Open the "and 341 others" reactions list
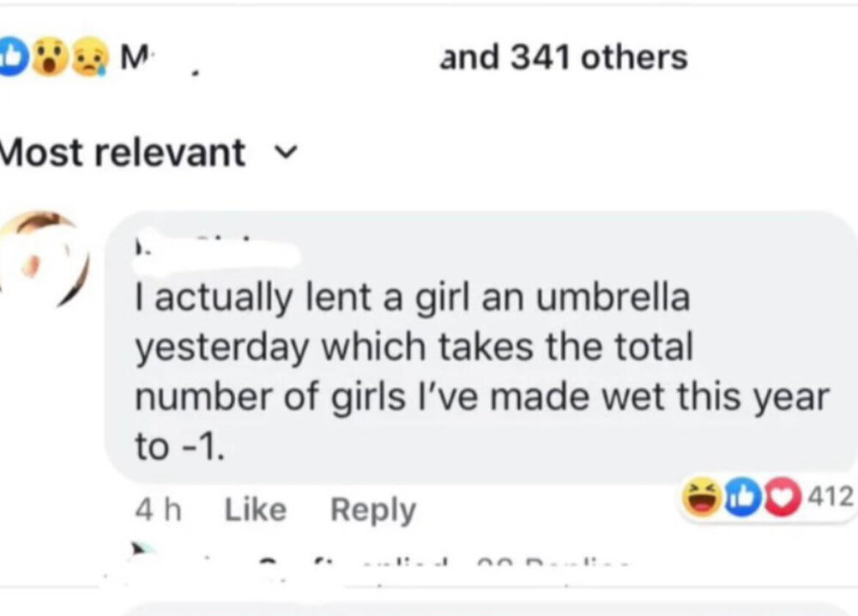Screen dimensions: 858x616 [563, 57]
